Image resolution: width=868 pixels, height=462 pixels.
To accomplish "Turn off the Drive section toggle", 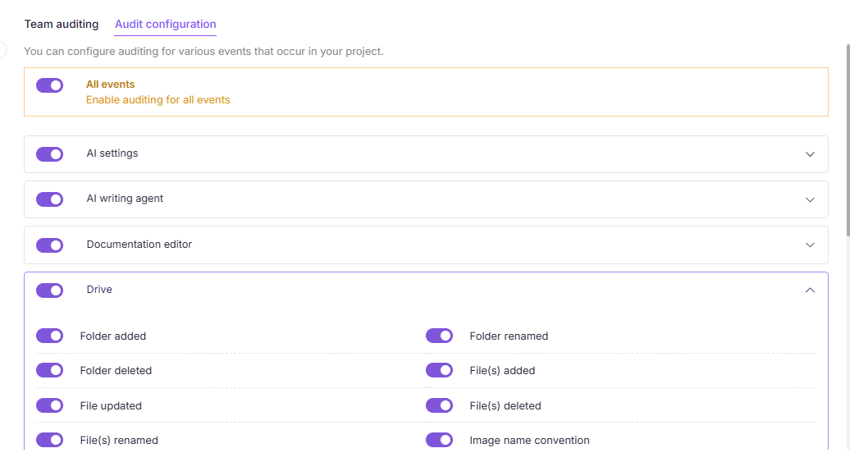I will coord(50,290).
